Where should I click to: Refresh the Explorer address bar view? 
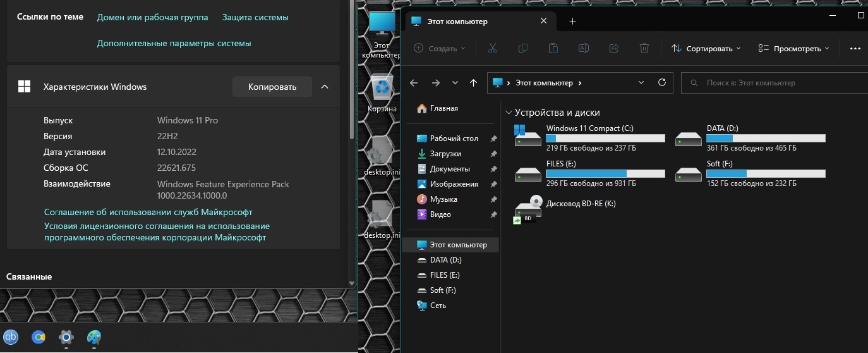click(662, 82)
